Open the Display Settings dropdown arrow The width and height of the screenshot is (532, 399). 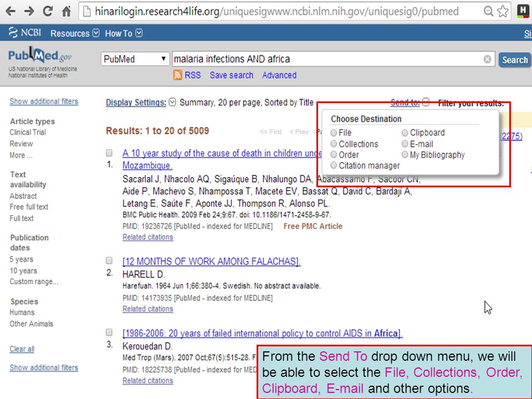tap(172, 102)
